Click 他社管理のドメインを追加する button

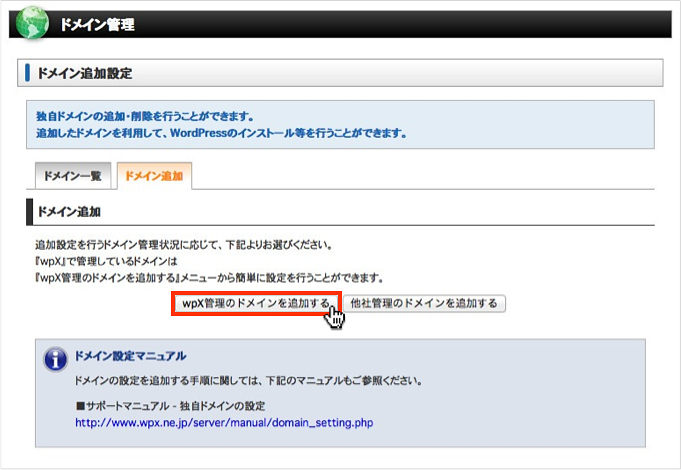click(424, 303)
